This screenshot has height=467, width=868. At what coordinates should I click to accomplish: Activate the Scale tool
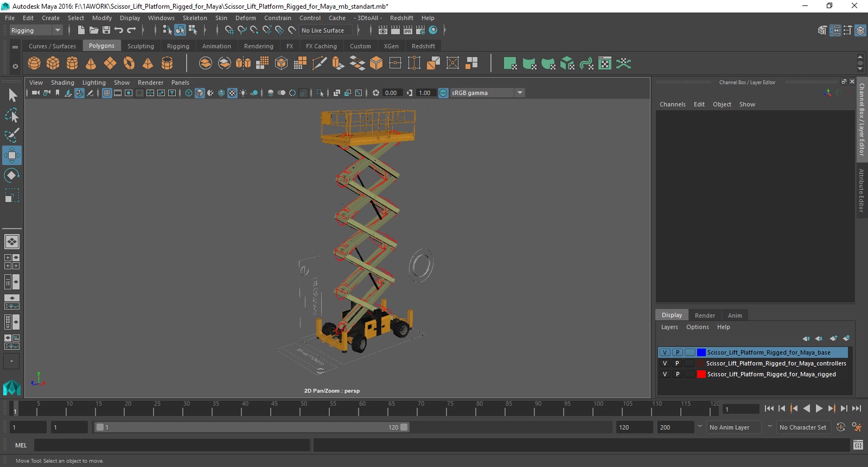12,195
